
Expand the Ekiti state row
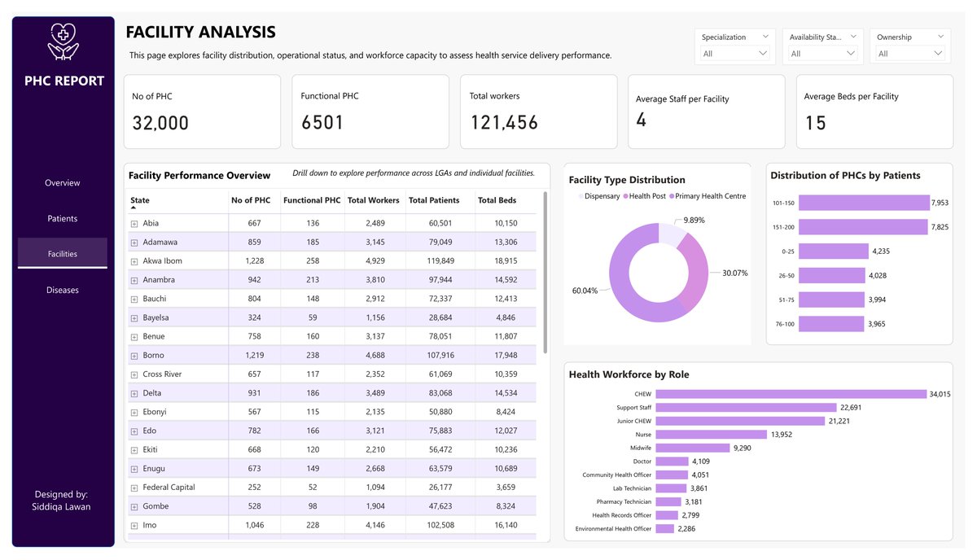point(134,450)
